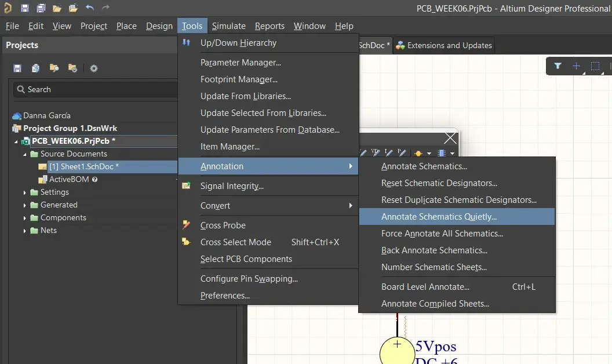Click the Altium logo icon in the title bar
The width and height of the screenshot is (612, 364).
click(8, 8)
